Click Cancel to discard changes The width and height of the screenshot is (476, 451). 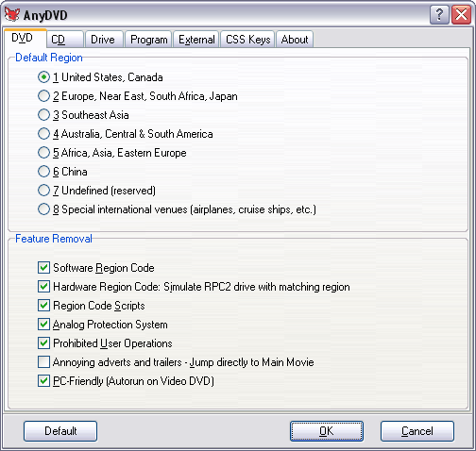[x=417, y=431]
